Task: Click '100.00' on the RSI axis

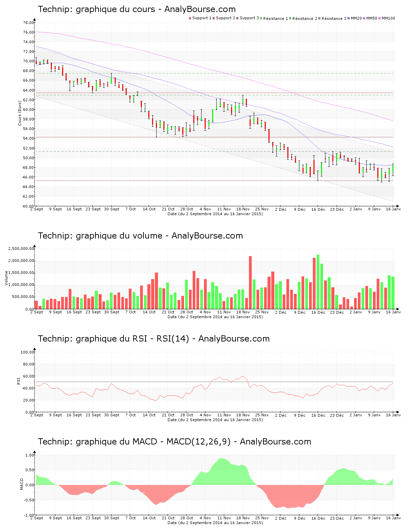Action: point(27,352)
